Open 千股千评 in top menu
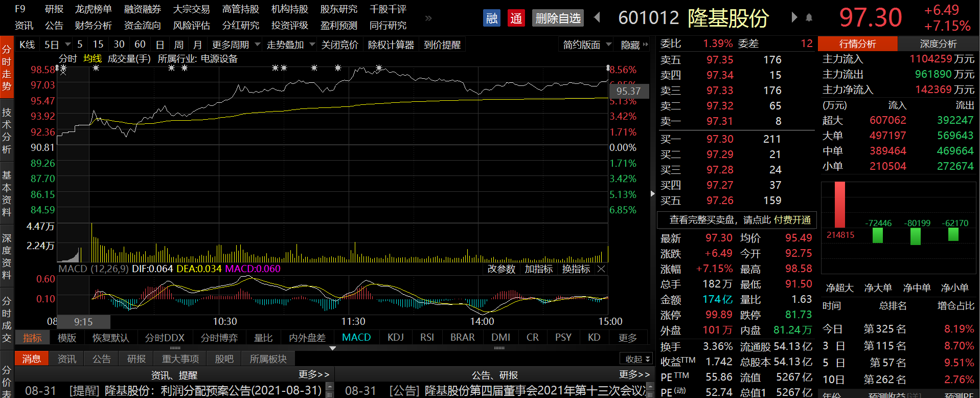This screenshot has height=398, width=980. coord(388,9)
